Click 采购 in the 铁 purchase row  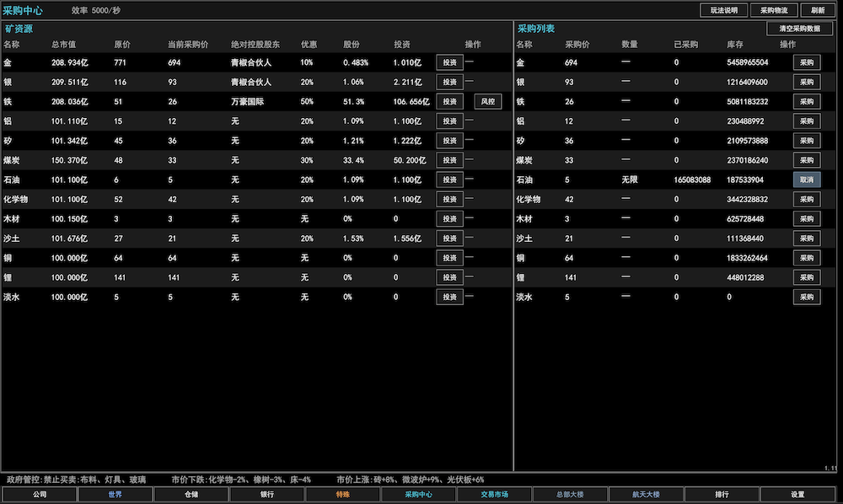[807, 101]
